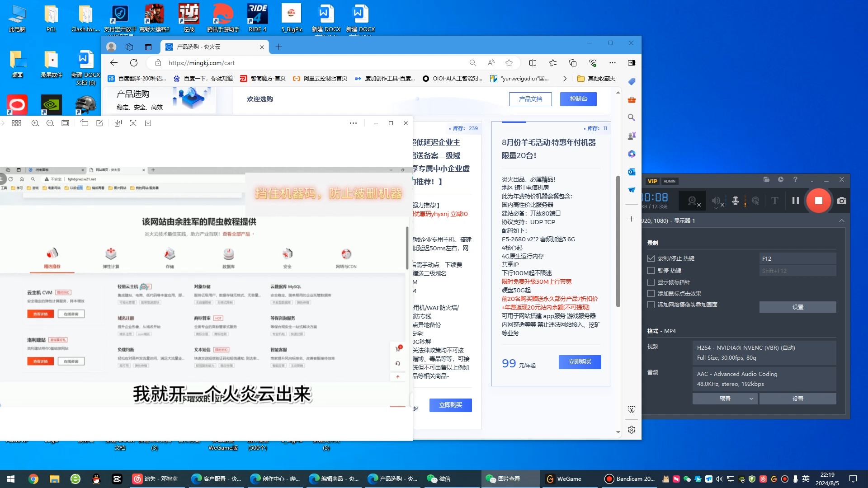Open a new browser tab

pos(278,47)
